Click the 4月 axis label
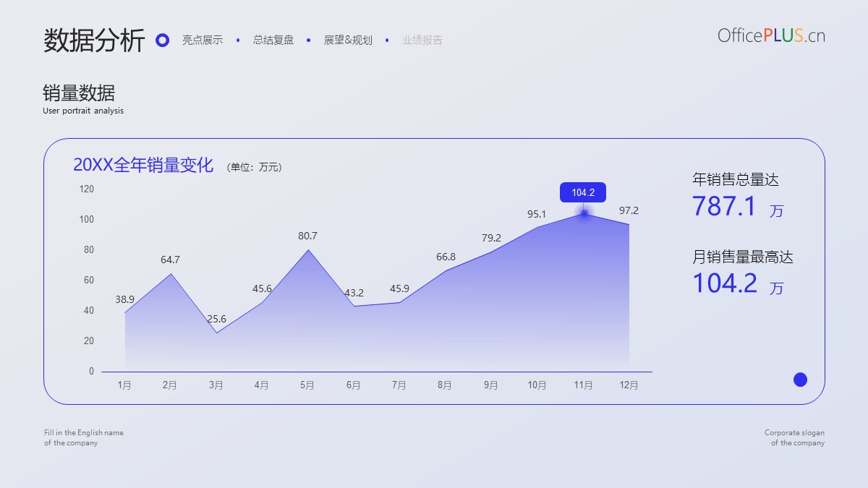 [262, 385]
